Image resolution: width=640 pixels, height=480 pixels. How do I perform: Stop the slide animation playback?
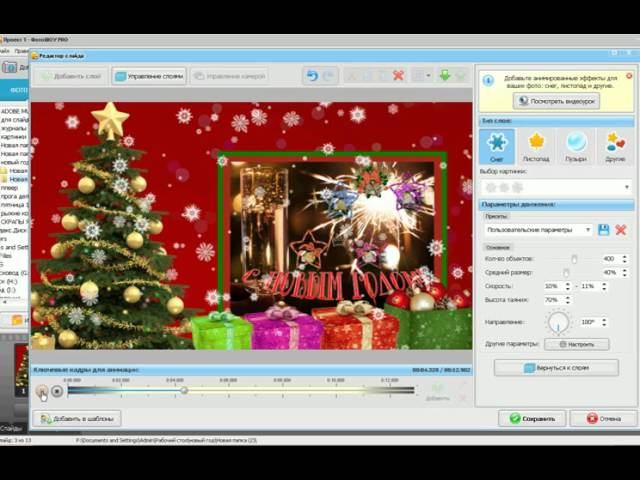57,391
